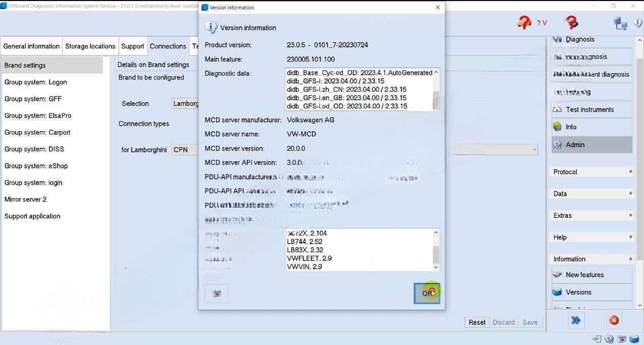Click the info icon beside Version information heading
This screenshot has height=345, width=644.
211,28
